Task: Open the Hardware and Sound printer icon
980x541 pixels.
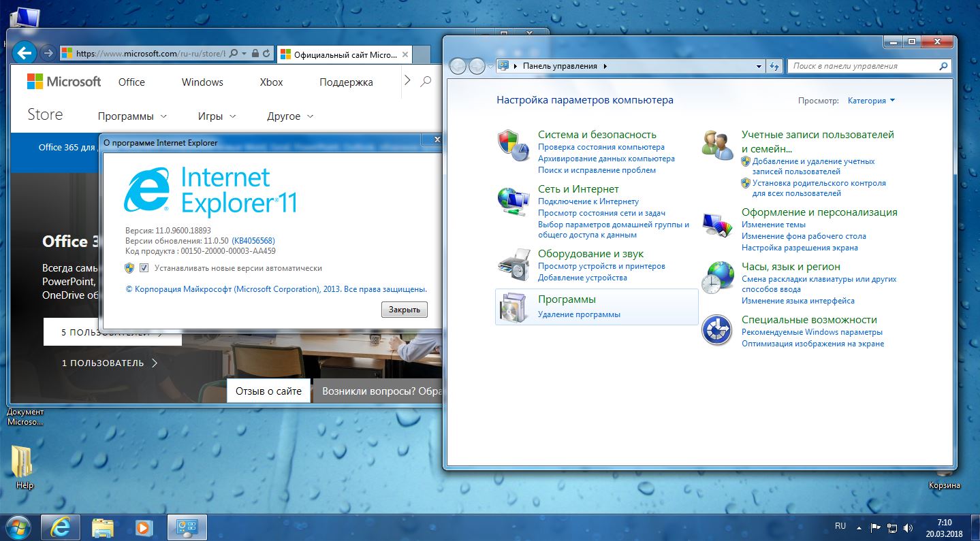Action: [513, 265]
